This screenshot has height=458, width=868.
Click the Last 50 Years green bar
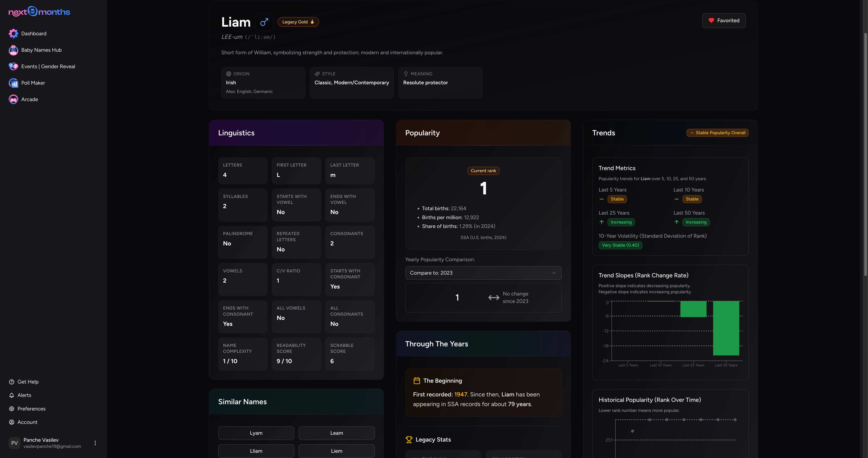726,328
